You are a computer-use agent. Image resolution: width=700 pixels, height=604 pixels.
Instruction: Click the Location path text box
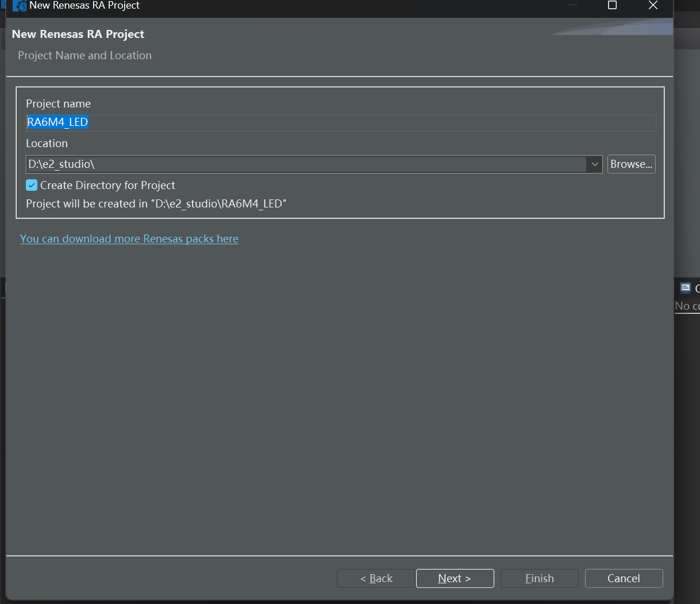tap(306, 164)
